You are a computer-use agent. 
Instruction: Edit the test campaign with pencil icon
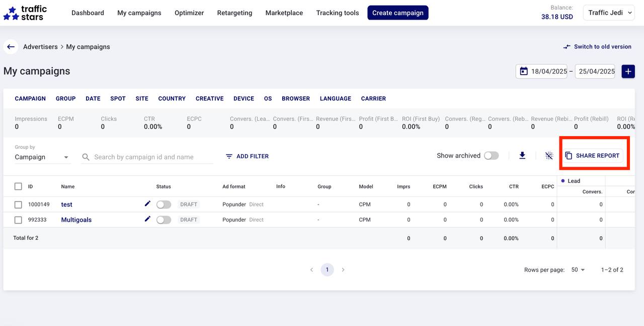147,204
